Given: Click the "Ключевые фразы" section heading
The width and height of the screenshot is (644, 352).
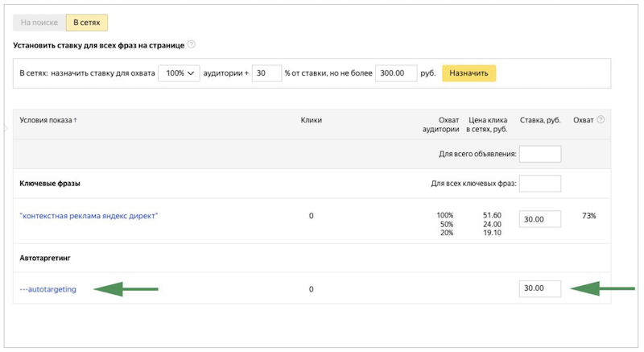Looking at the screenshot, I should pos(50,183).
